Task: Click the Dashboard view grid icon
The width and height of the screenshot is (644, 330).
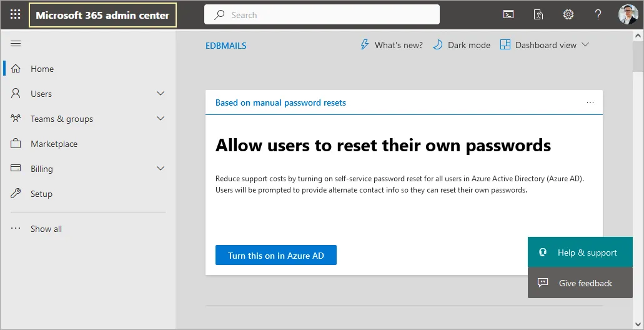Action: 505,44
